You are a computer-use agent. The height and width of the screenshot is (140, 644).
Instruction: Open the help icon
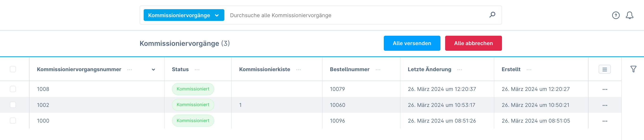[616, 15]
